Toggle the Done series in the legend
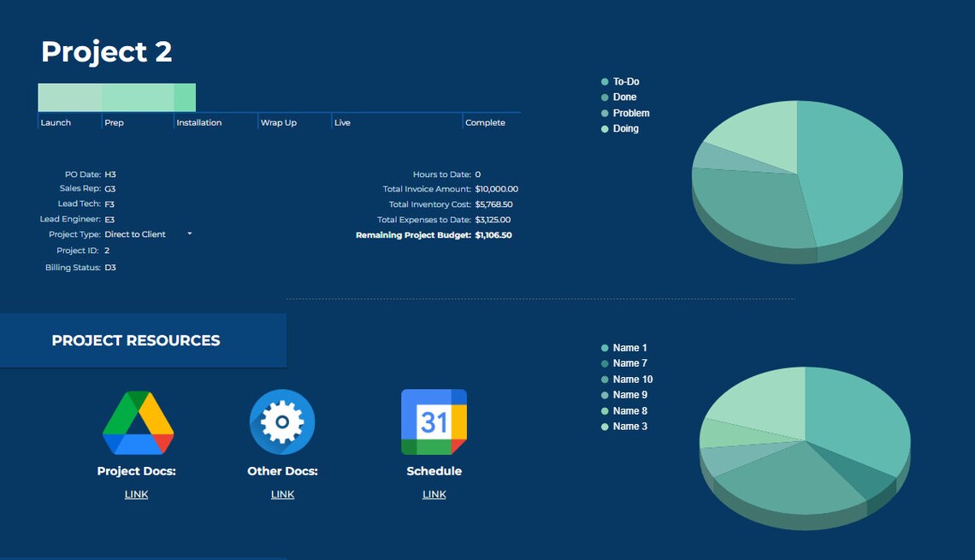Image resolution: width=975 pixels, height=560 pixels. (x=604, y=97)
